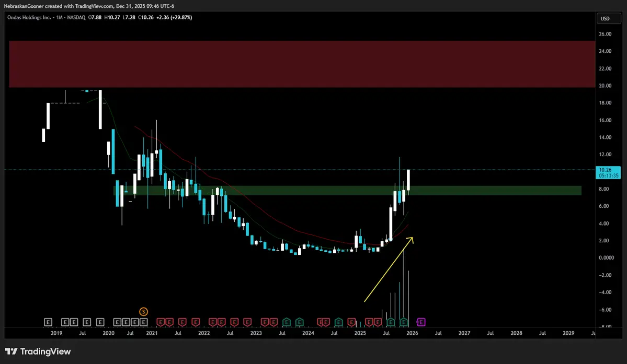The width and height of the screenshot is (627, 364).
Task: Click the red earnings marker just before 2025
Action: pos(351,322)
